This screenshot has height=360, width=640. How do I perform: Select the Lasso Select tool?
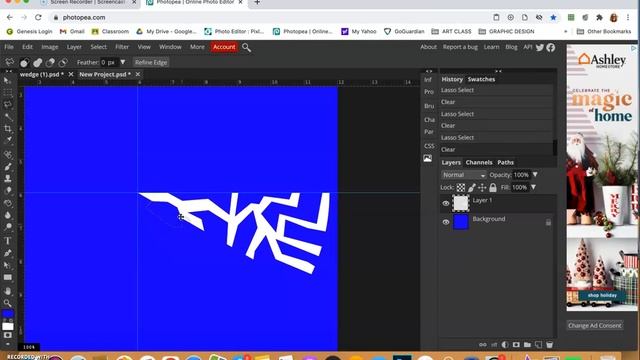[7, 104]
